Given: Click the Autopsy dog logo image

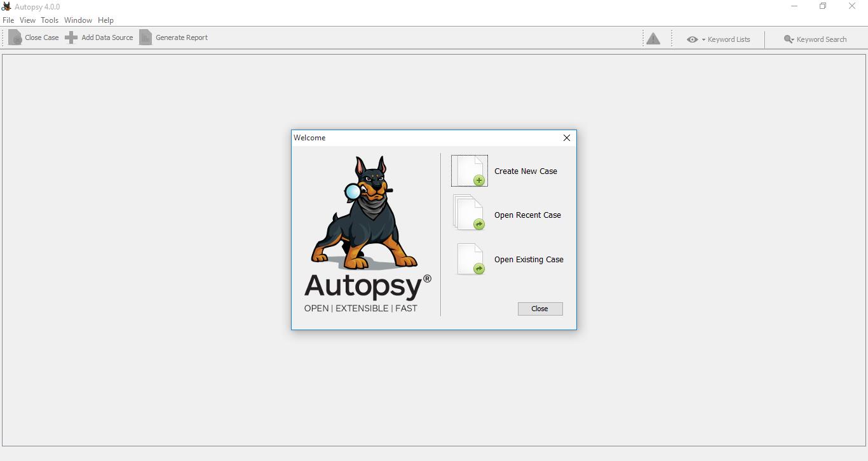Looking at the screenshot, I should click(x=364, y=213).
